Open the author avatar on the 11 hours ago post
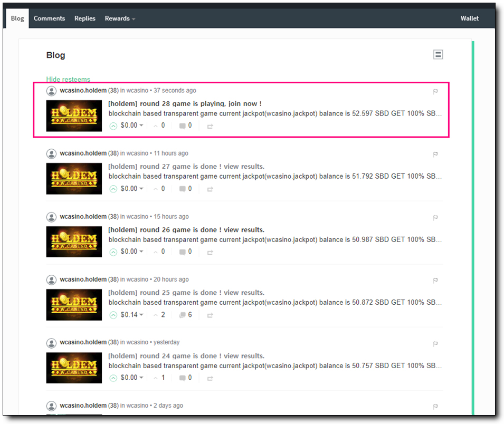 [51, 154]
